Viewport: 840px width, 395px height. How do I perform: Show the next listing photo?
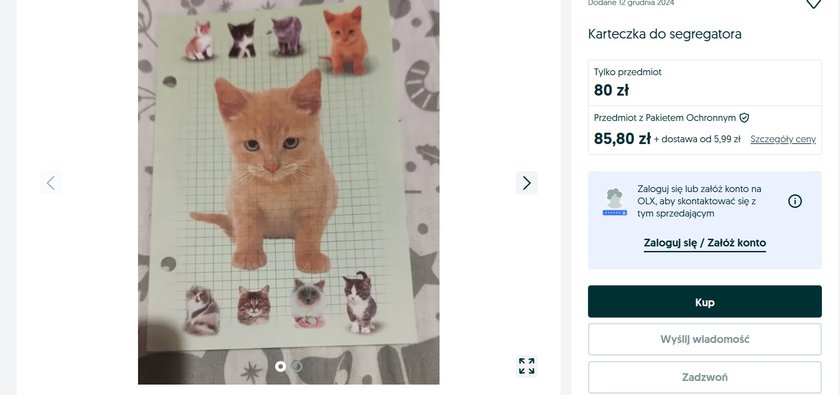(x=527, y=183)
